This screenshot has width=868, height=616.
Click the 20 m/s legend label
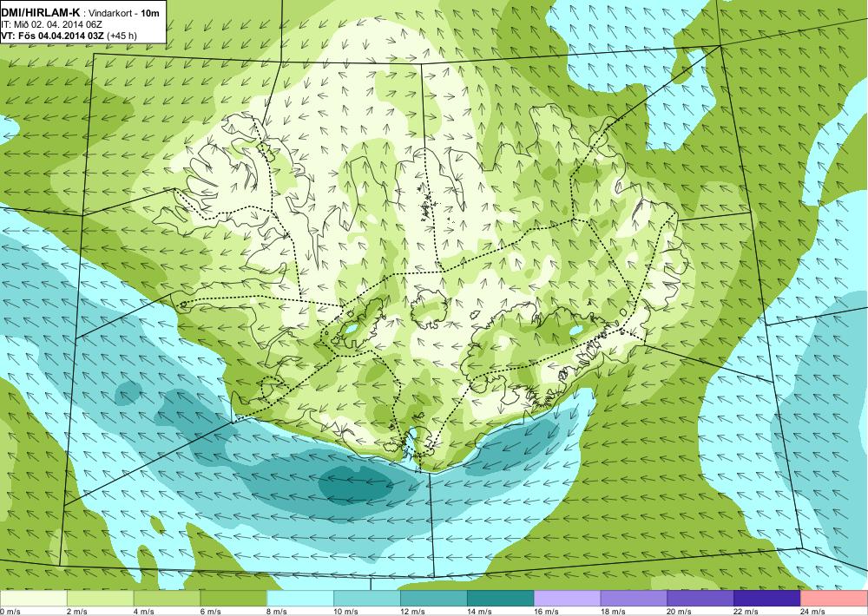[x=680, y=612]
